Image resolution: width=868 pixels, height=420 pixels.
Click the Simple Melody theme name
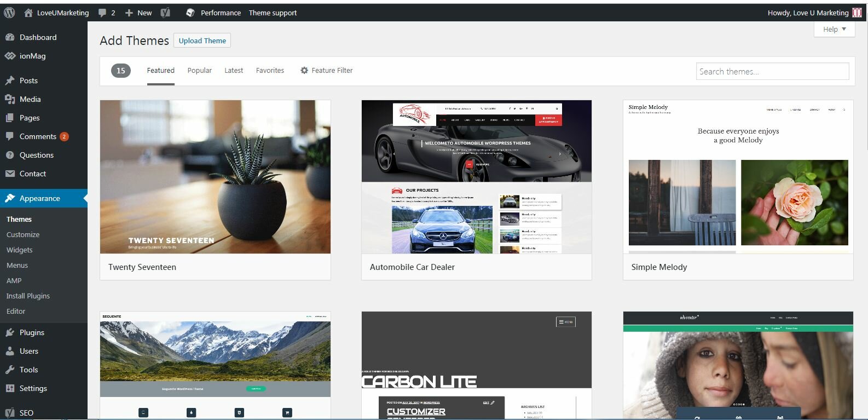click(x=659, y=267)
